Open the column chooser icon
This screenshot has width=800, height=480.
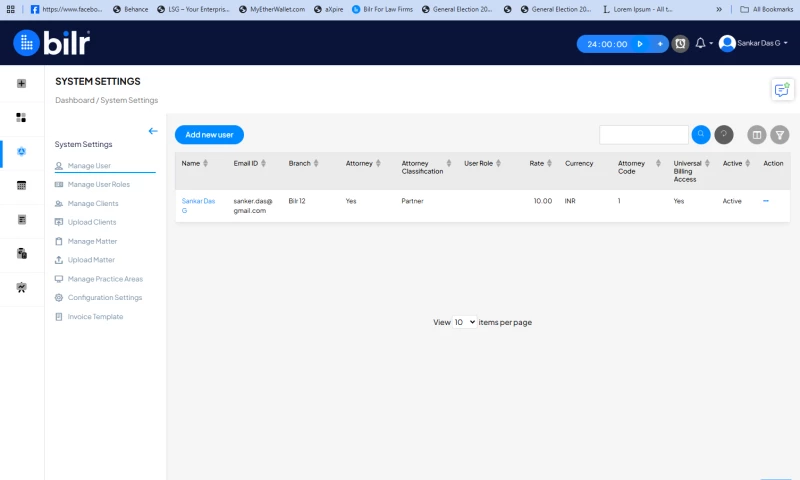[x=757, y=135]
